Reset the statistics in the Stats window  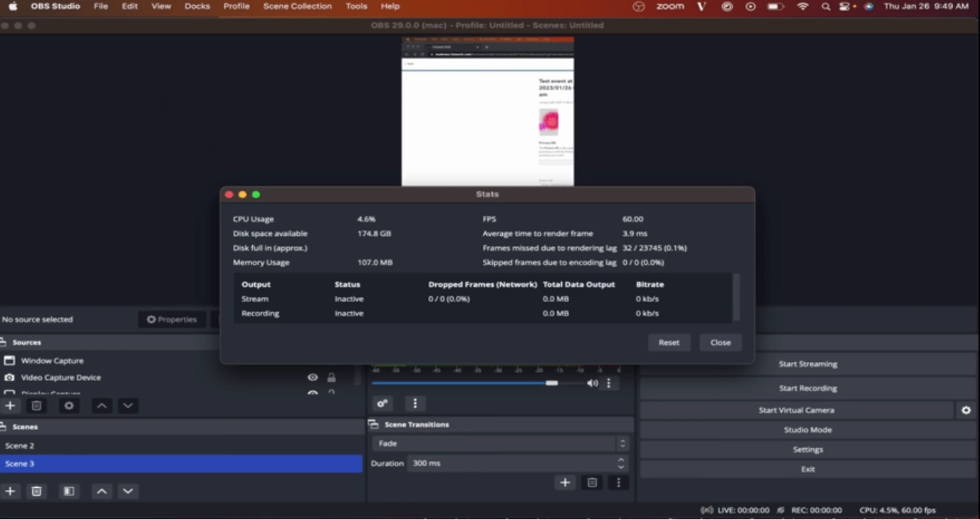[669, 342]
